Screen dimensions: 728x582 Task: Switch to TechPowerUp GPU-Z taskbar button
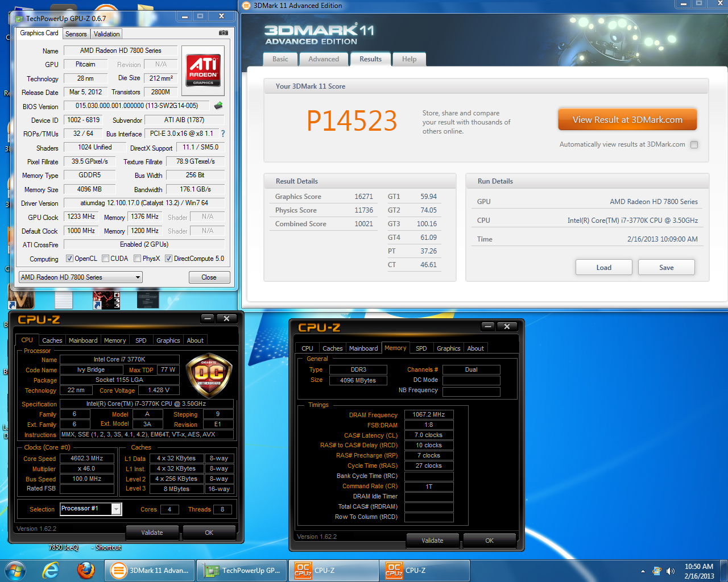coord(242,571)
